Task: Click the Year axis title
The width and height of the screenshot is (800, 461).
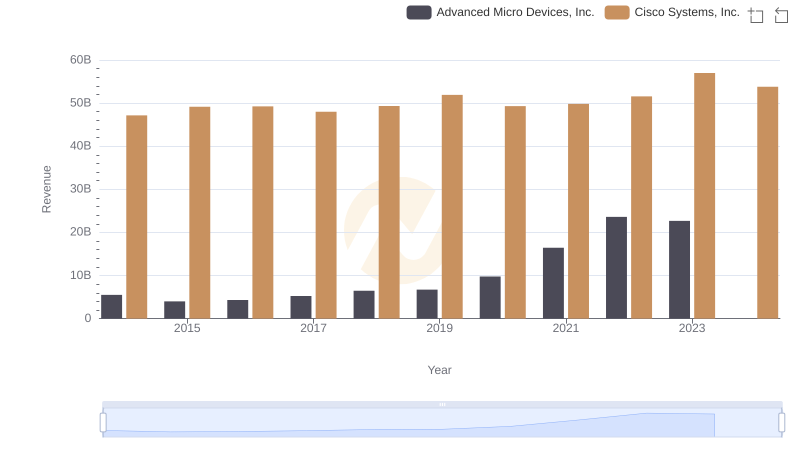Action: click(439, 370)
